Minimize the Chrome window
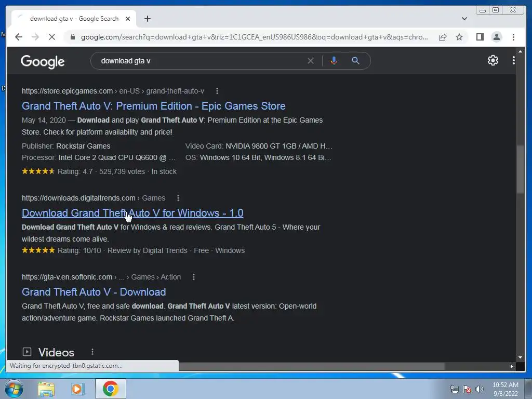532x399 pixels. click(482, 10)
